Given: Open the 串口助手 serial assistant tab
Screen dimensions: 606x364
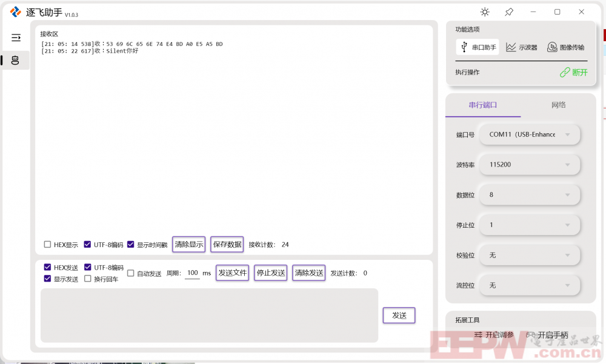Looking at the screenshot, I should click(x=478, y=47).
